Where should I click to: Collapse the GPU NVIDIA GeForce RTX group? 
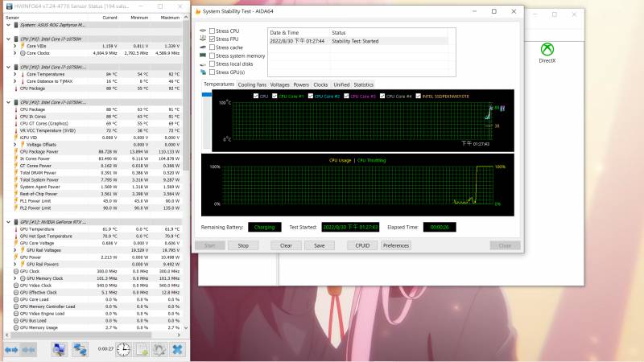click(x=8, y=222)
